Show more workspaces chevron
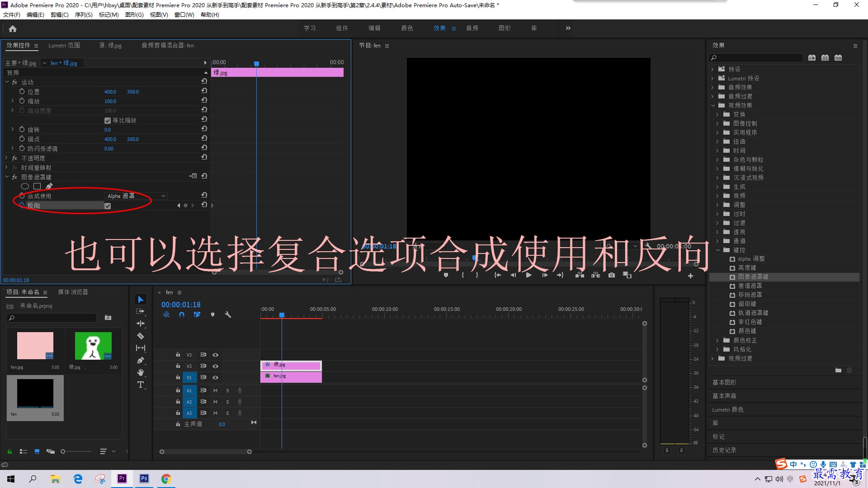The height and width of the screenshot is (488, 868). click(x=568, y=28)
